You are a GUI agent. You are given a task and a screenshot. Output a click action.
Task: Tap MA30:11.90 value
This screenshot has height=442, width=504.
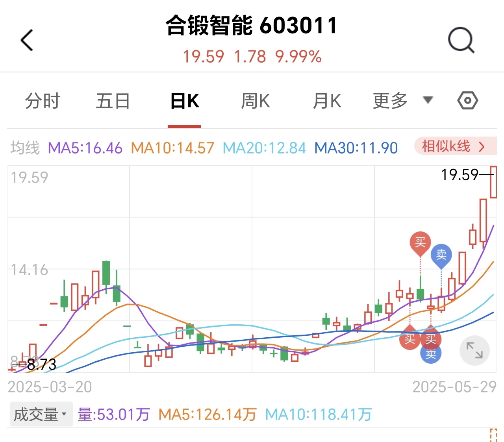click(356, 148)
